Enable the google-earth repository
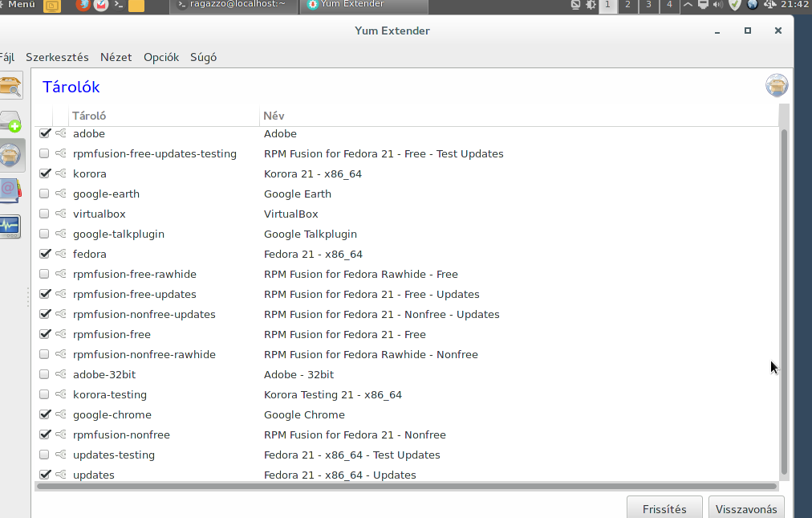Image resolution: width=812 pixels, height=518 pixels. tap(44, 194)
